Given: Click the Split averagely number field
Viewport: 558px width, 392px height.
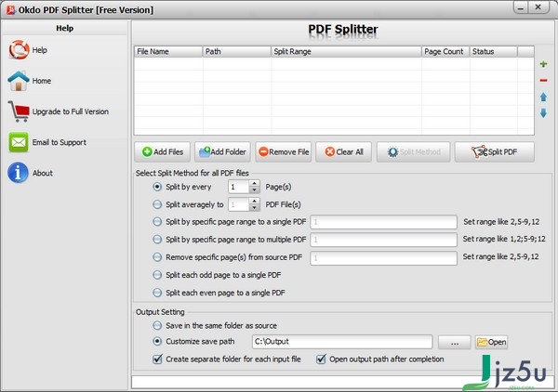Looking at the screenshot, I should pos(238,204).
